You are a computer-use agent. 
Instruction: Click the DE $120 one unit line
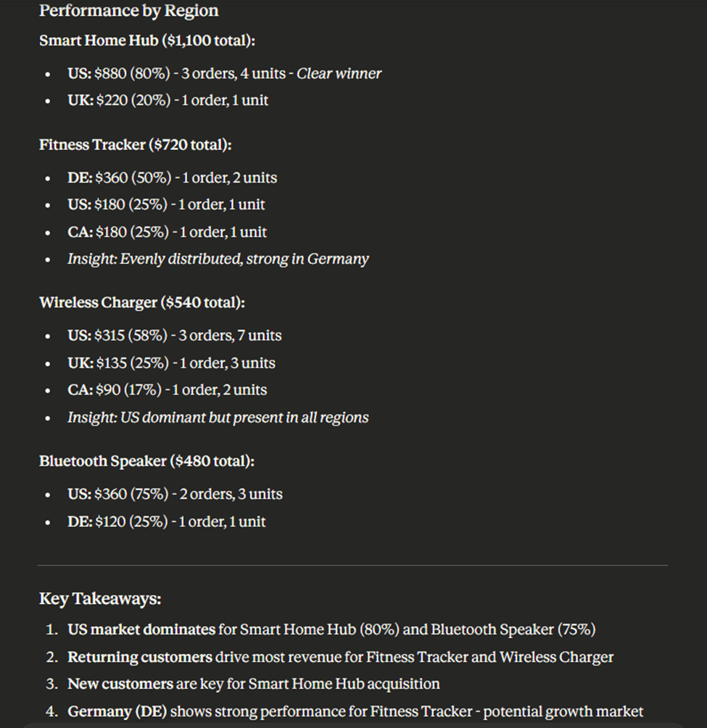point(167,522)
